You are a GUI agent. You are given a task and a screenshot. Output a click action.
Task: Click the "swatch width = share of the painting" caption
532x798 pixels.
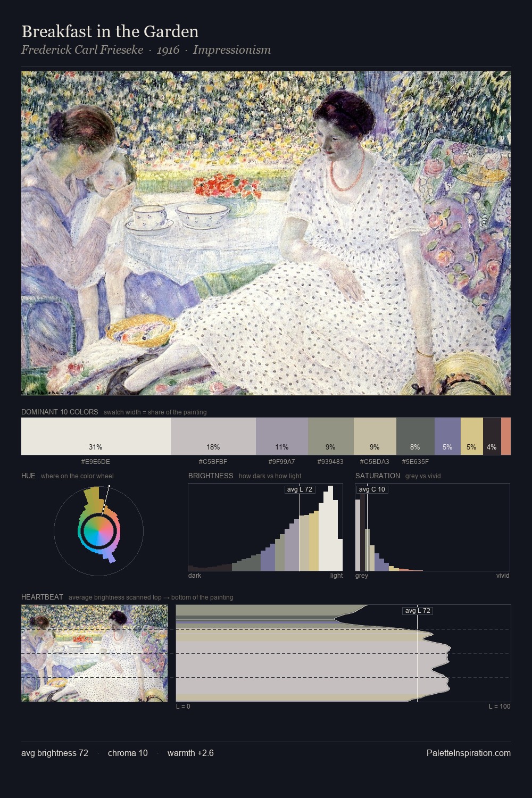click(155, 412)
